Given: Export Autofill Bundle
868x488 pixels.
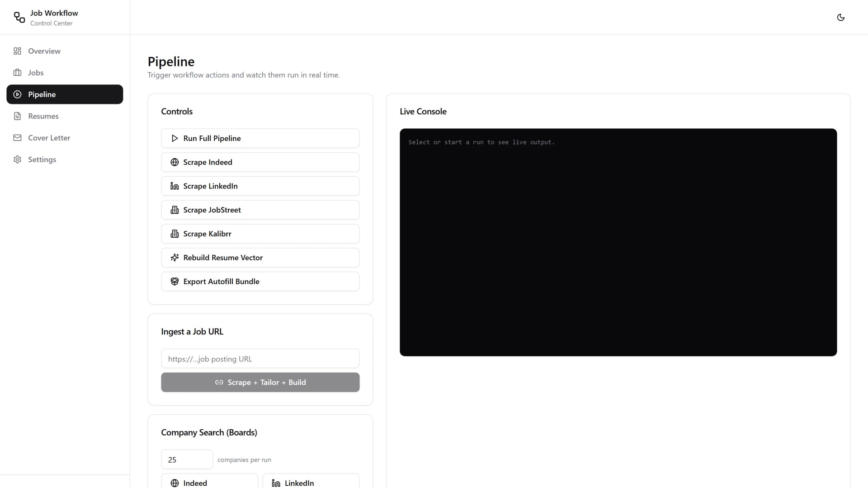Looking at the screenshot, I should [x=260, y=282].
